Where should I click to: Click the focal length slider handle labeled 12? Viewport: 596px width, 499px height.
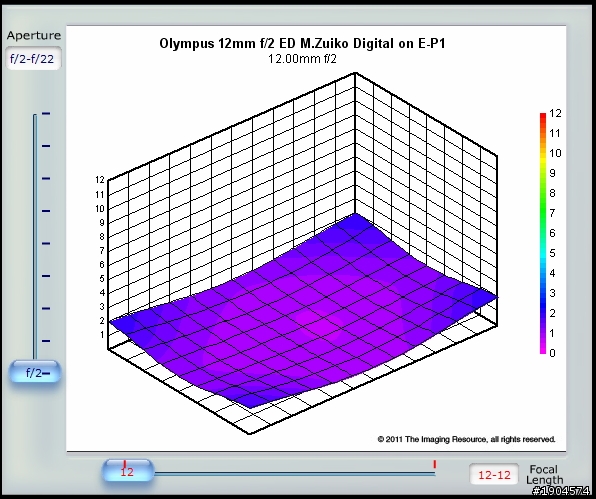pos(128,471)
